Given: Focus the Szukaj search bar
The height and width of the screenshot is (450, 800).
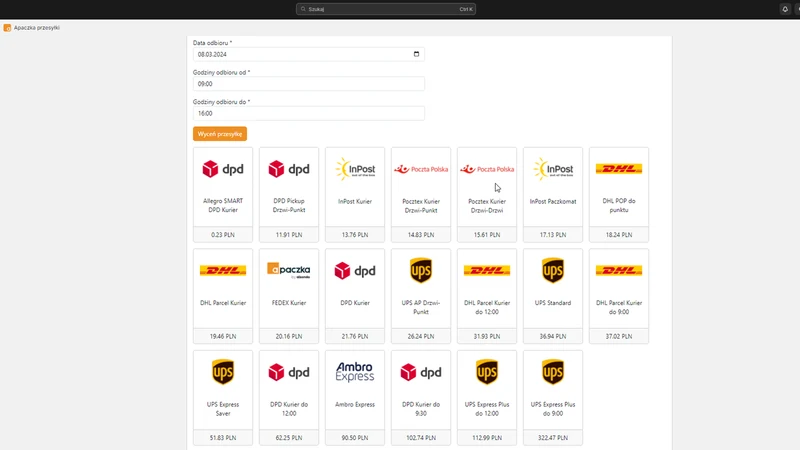Looking at the screenshot, I should (x=386, y=9).
